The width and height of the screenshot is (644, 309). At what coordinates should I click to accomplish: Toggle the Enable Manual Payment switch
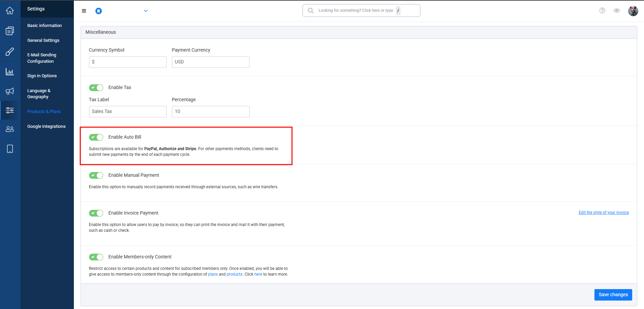(96, 175)
